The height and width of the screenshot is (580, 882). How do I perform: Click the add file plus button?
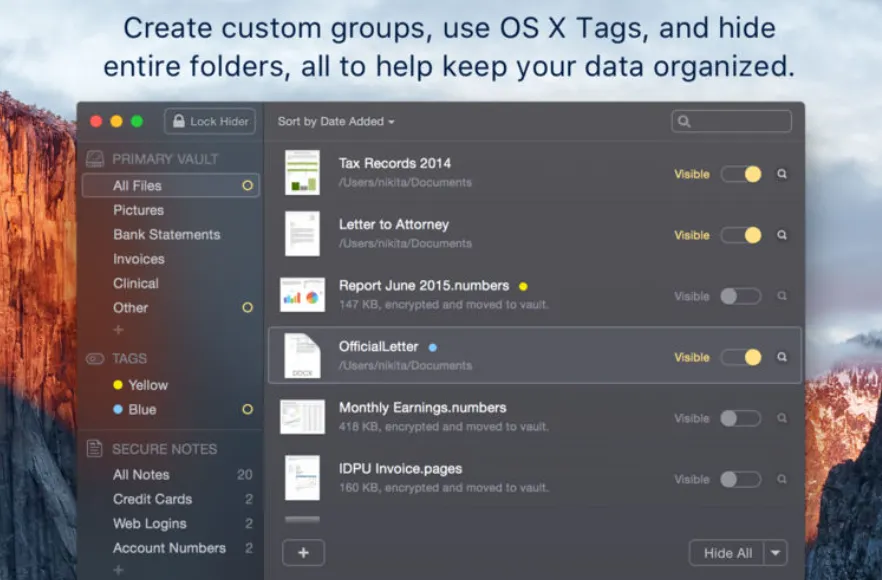tap(303, 553)
